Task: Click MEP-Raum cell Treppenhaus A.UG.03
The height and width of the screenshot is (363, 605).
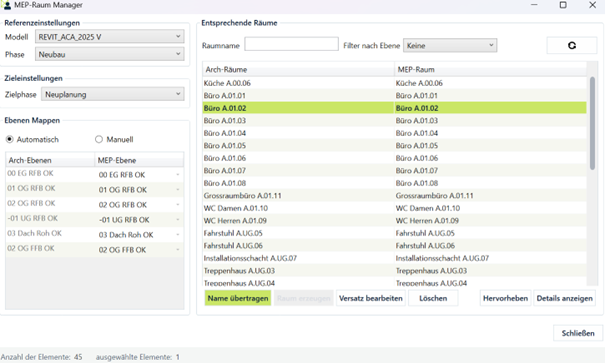Action: (x=490, y=270)
